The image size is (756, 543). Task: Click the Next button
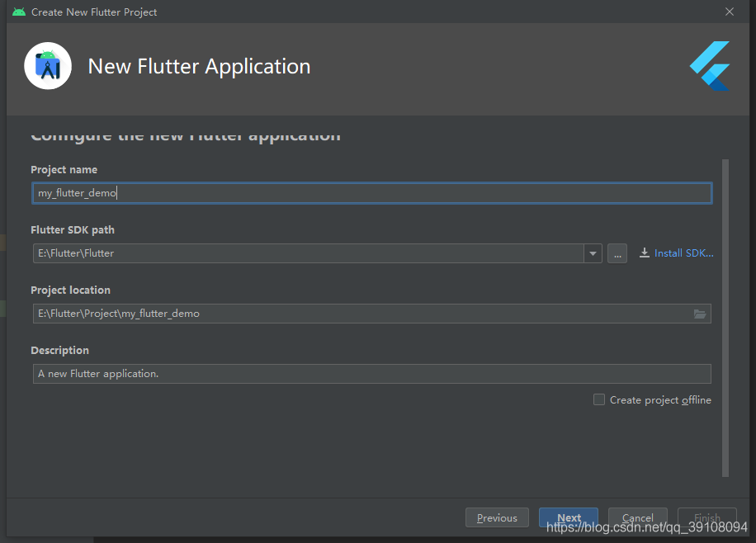(569, 518)
